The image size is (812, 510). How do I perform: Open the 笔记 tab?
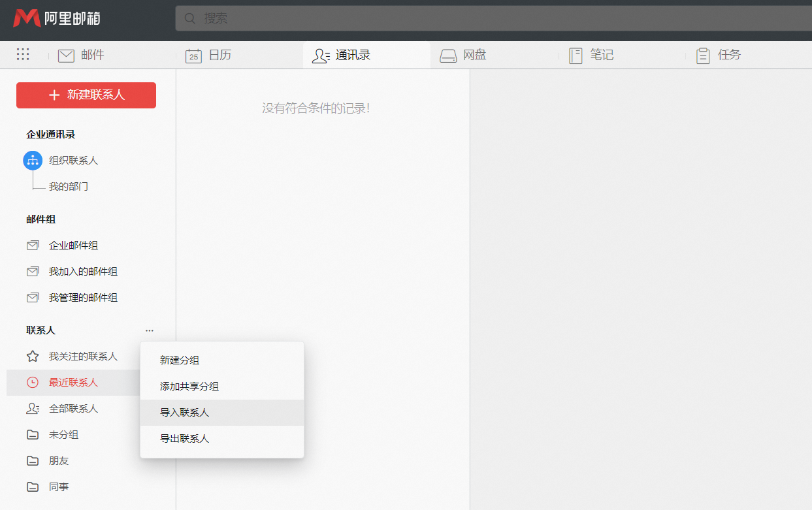tap(591, 56)
